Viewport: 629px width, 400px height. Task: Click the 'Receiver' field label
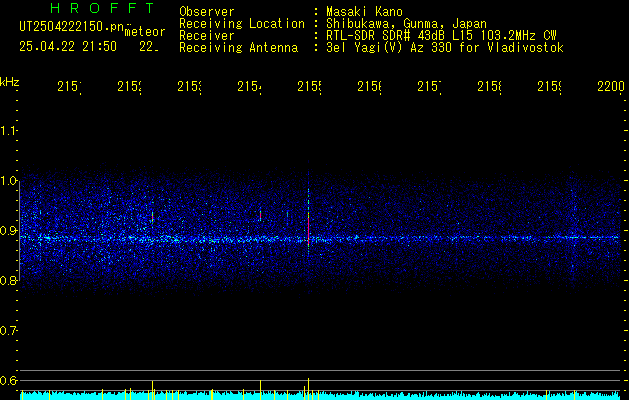click(207, 36)
